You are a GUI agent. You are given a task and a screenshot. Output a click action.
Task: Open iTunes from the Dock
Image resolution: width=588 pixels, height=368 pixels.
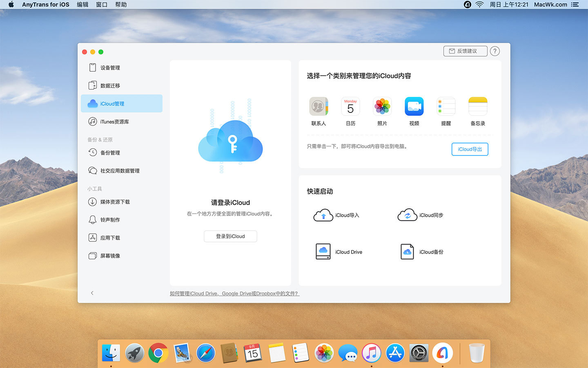click(x=372, y=352)
